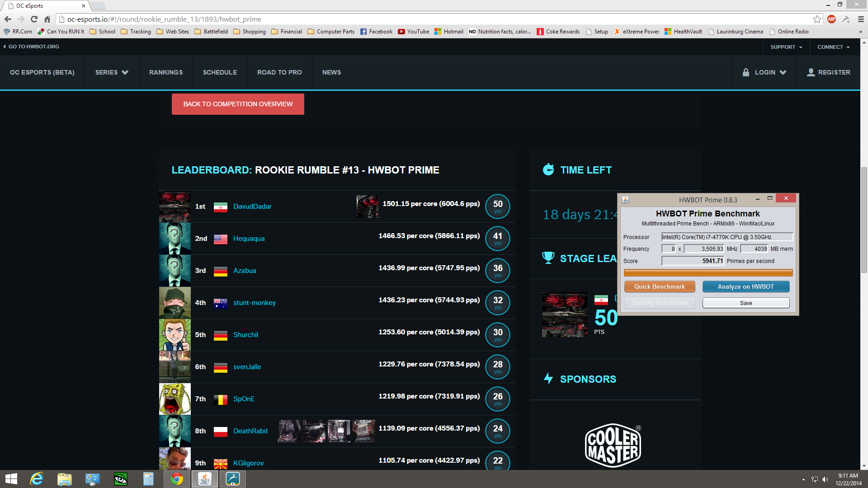
Task: Click Save in HWBOT Prime window
Action: point(745,303)
